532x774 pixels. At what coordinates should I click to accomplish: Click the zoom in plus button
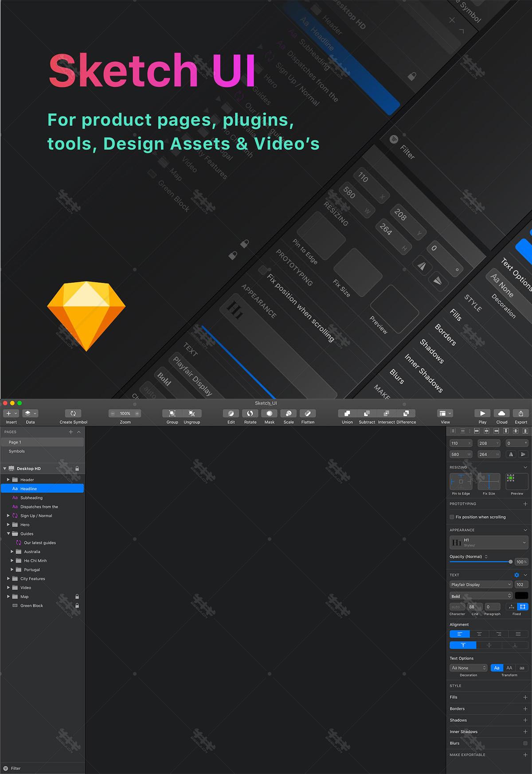click(137, 413)
